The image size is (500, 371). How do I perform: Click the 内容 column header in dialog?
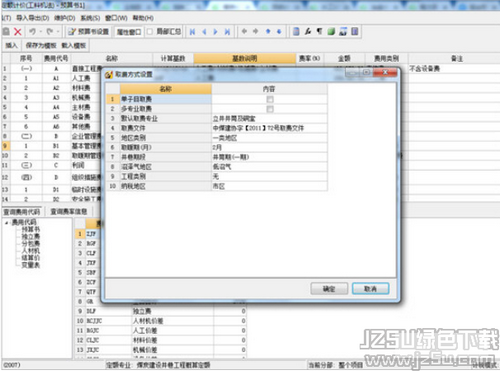(x=269, y=89)
